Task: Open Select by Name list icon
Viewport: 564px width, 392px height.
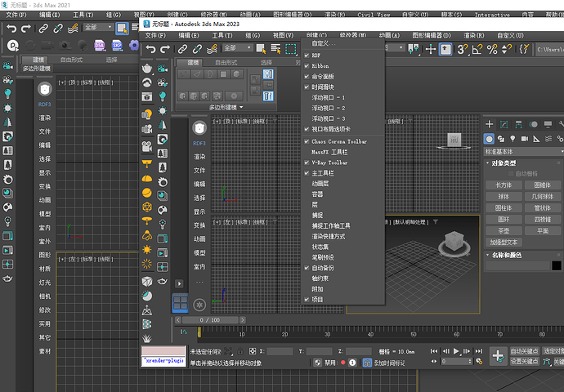Action: 276,49
